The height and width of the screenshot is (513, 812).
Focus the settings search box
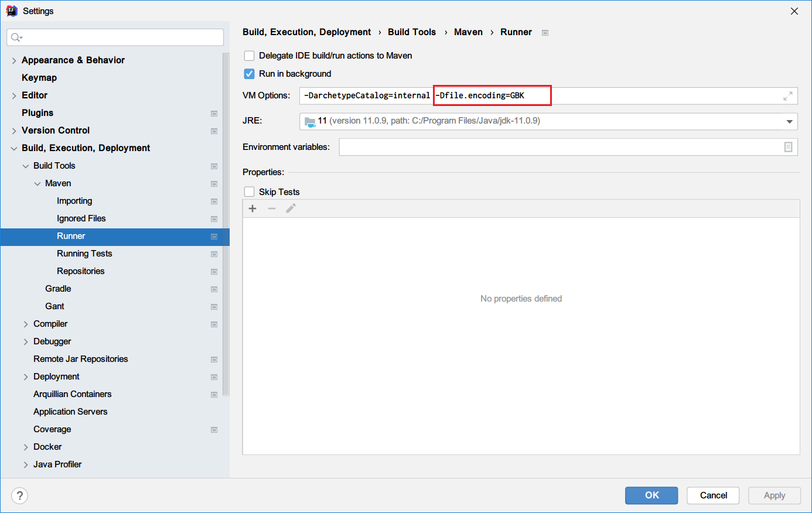(115, 37)
